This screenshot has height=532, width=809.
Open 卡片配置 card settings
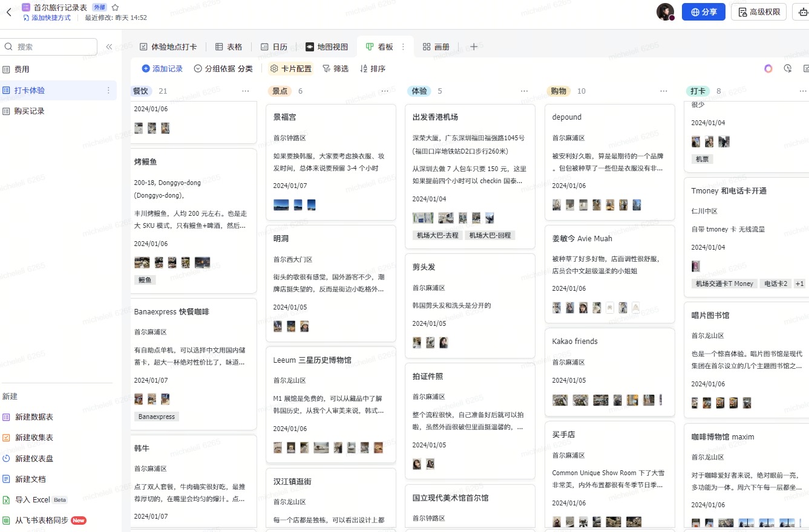click(x=290, y=68)
